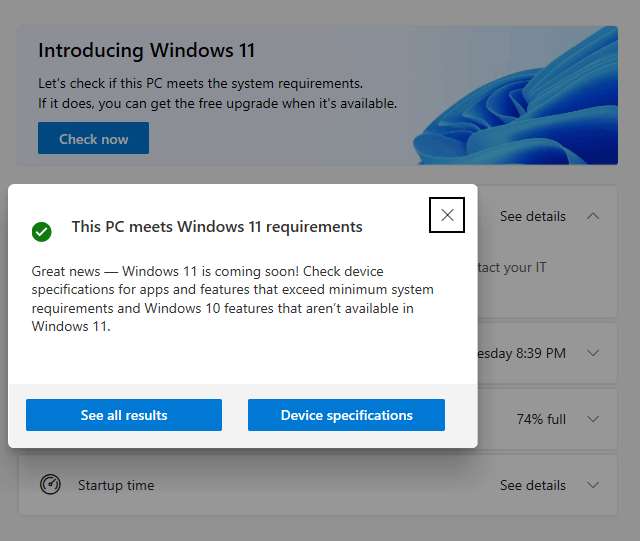The height and width of the screenshot is (541, 640).
Task: Click See details beside the up chevron
Action: (533, 216)
